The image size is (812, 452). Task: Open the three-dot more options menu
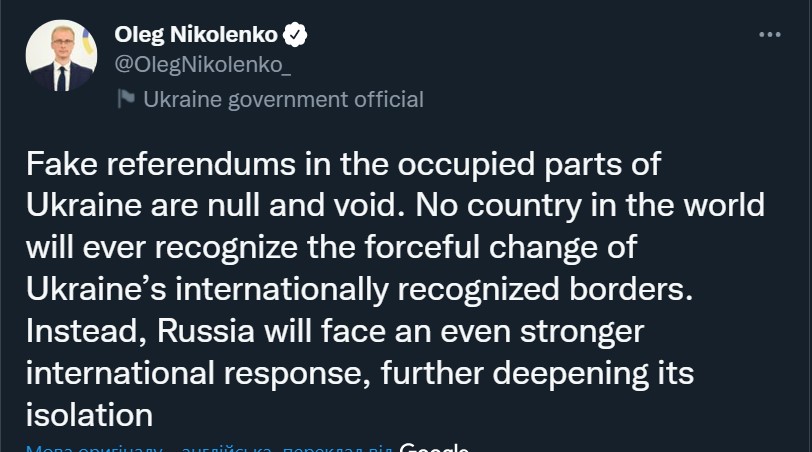[770, 35]
